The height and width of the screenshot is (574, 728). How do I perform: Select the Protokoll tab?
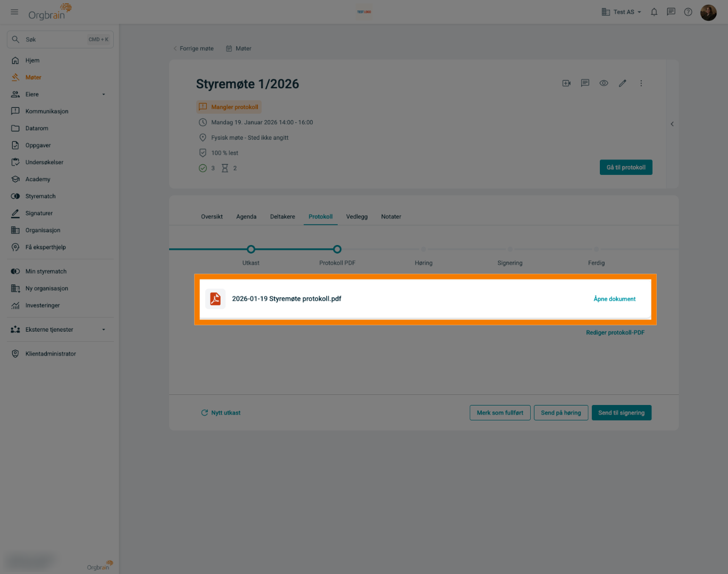[321, 217]
